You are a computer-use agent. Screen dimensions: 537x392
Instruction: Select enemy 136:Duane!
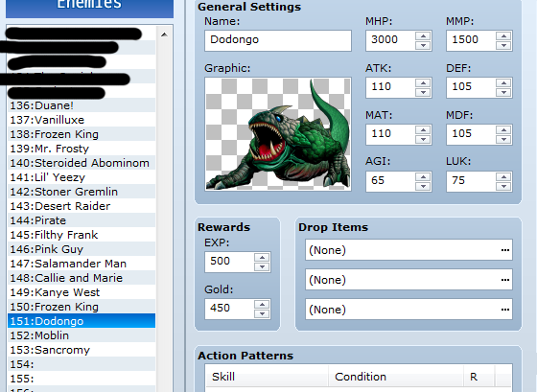point(82,105)
